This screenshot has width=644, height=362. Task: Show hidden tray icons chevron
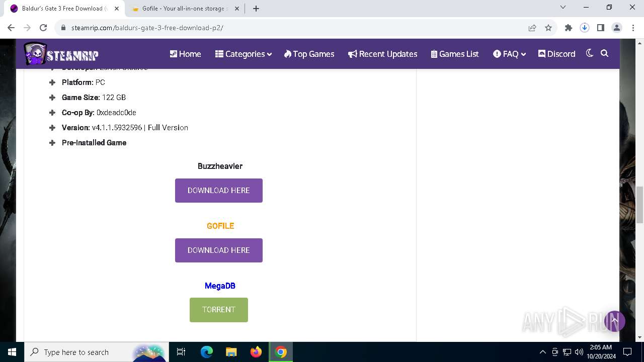(542, 352)
